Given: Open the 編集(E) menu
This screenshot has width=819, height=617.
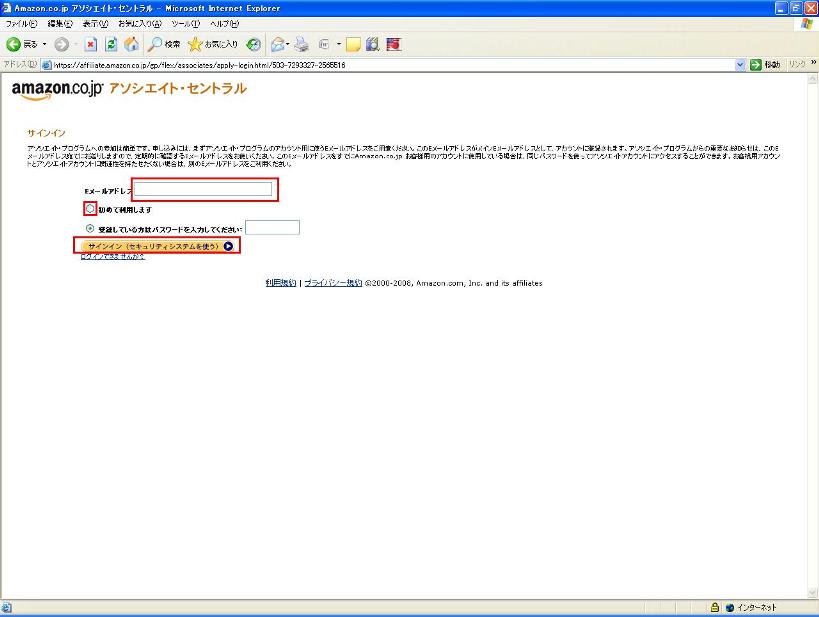Looking at the screenshot, I should click(x=60, y=24).
